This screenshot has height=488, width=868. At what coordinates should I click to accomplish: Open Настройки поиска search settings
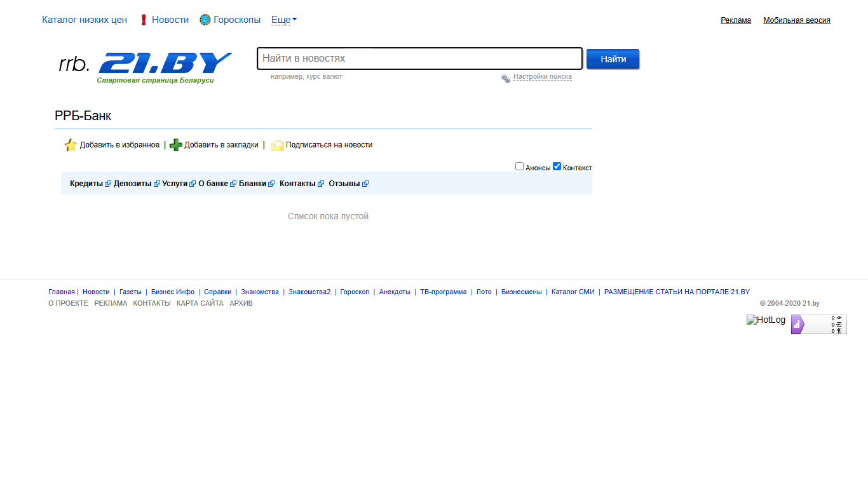click(x=543, y=77)
